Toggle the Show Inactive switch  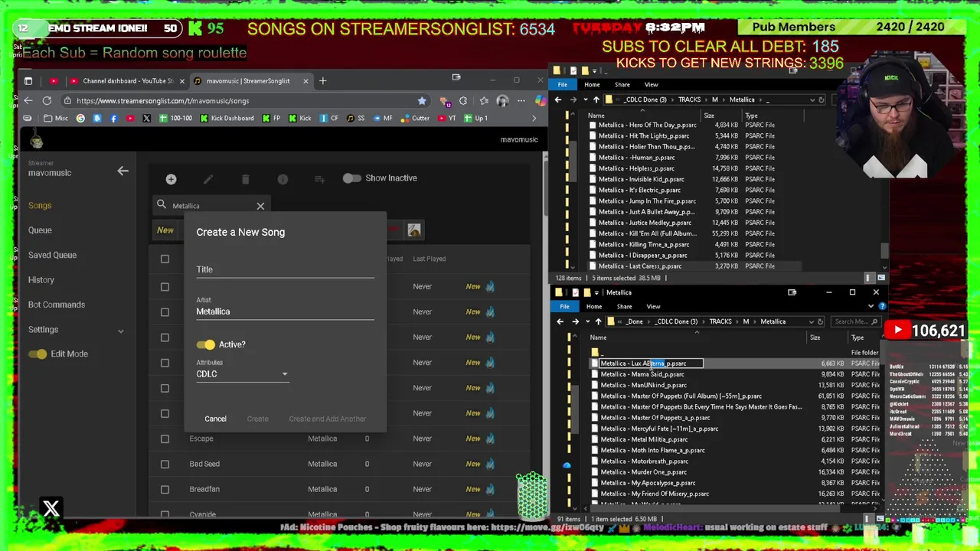pos(351,178)
